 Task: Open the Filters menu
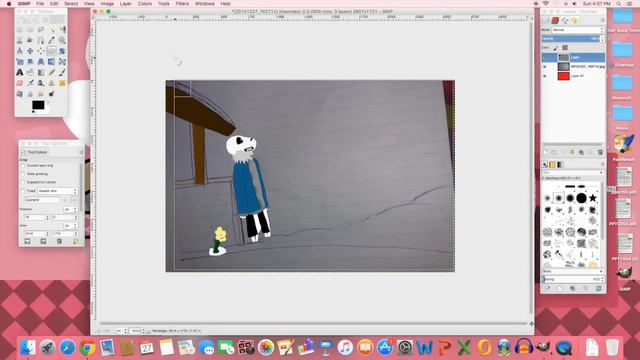click(x=182, y=4)
